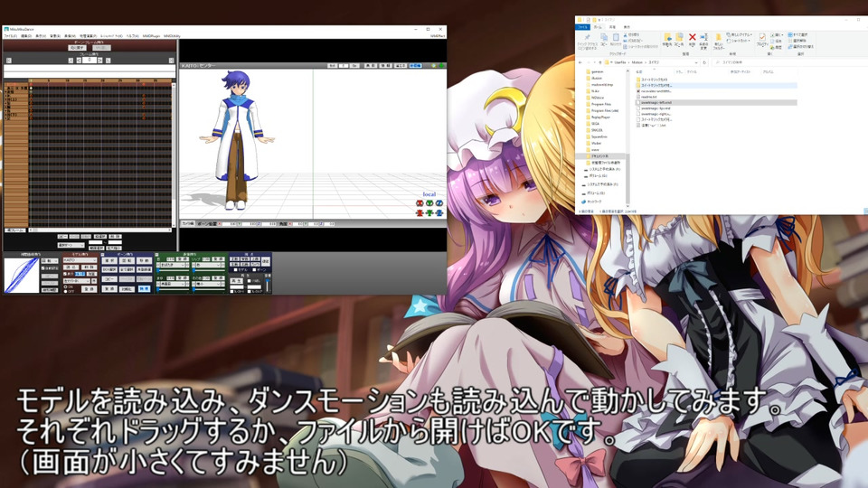The image size is (868, 488).
Task: Click the Explorer Up arrow
Action: coord(600,62)
